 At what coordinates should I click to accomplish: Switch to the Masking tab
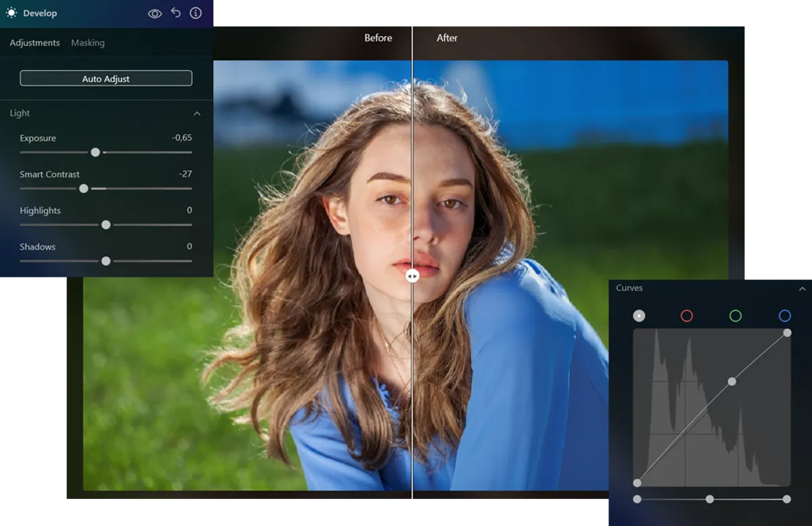coord(88,43)
